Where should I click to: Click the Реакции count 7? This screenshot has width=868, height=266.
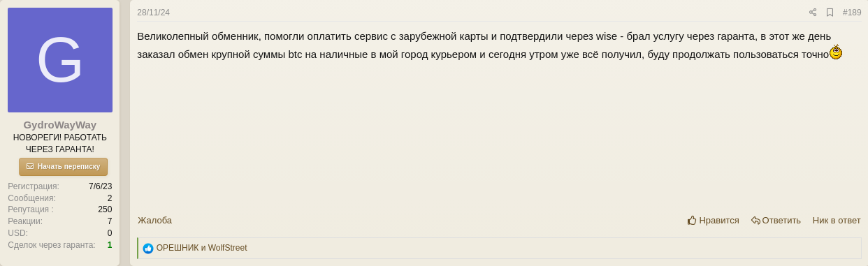(110, 221)
